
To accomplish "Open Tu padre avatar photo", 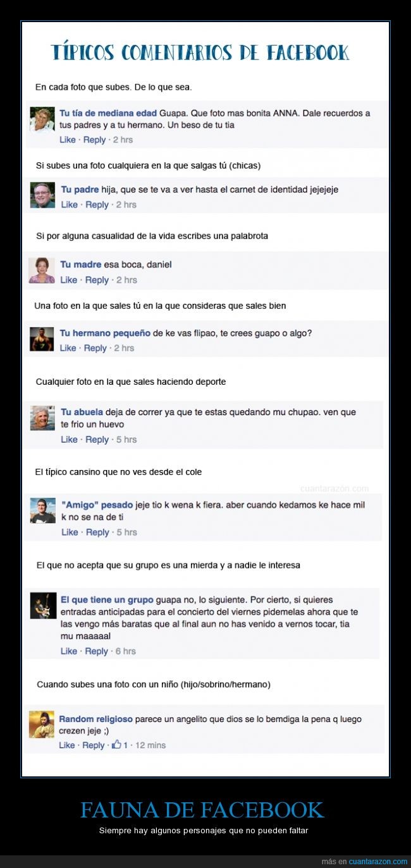I will click(43, 195).
